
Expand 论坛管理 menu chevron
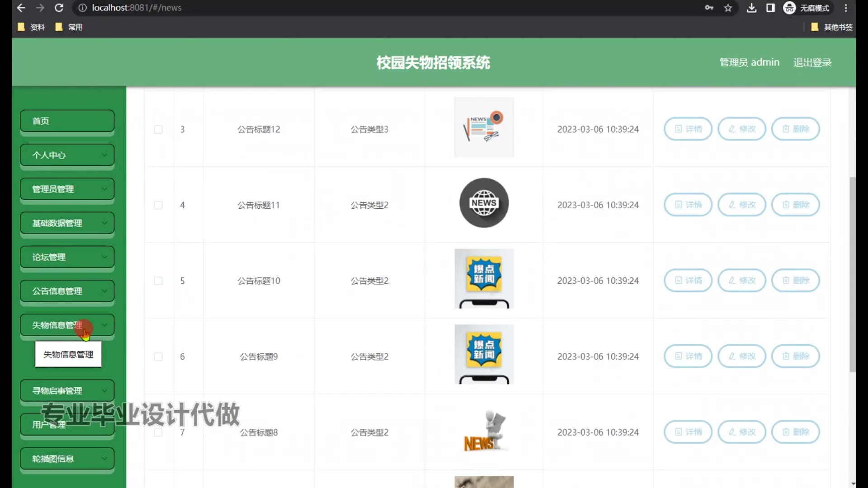[x=104, y=257]
